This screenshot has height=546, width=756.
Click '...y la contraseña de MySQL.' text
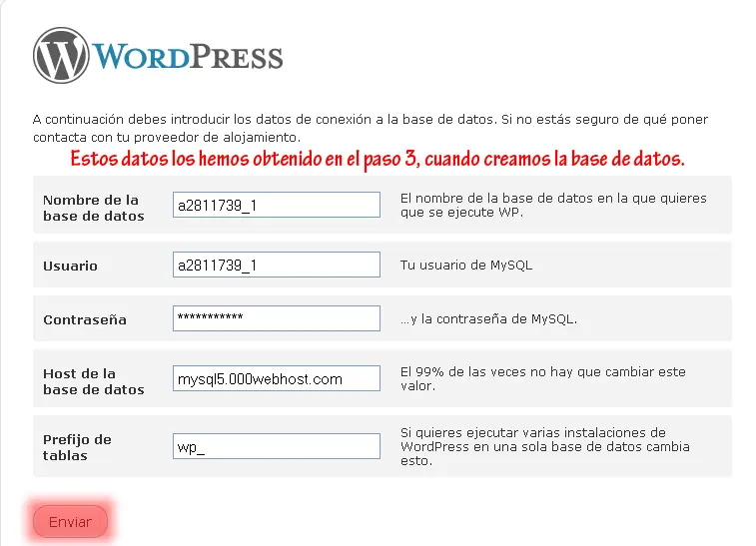488,319
